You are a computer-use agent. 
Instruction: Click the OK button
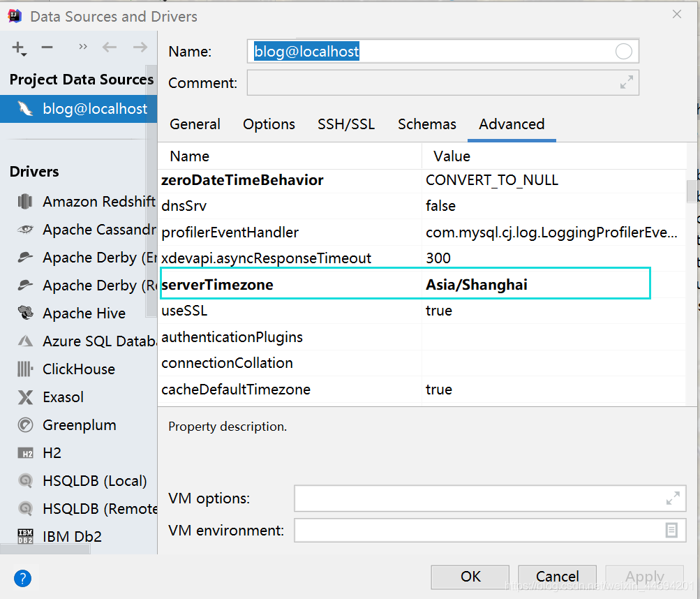click(470, 577)
